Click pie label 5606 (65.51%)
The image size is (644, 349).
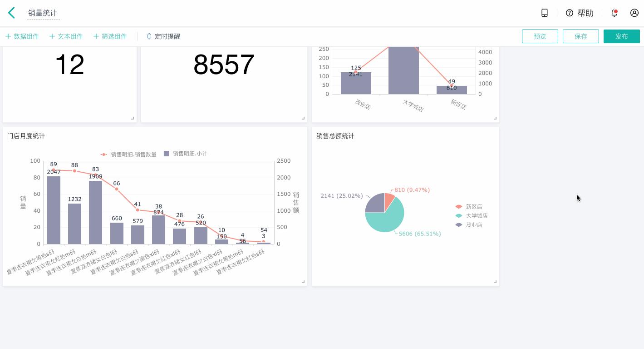pyautogui.click(x=420, y=234)
